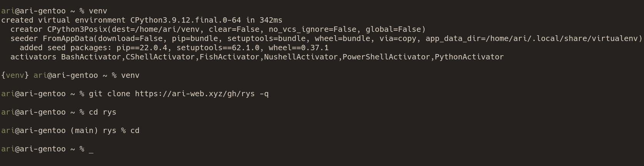Screen dimensions: 644x166
Task: Click the "(main)" git branch indicator
Action: 84,131
